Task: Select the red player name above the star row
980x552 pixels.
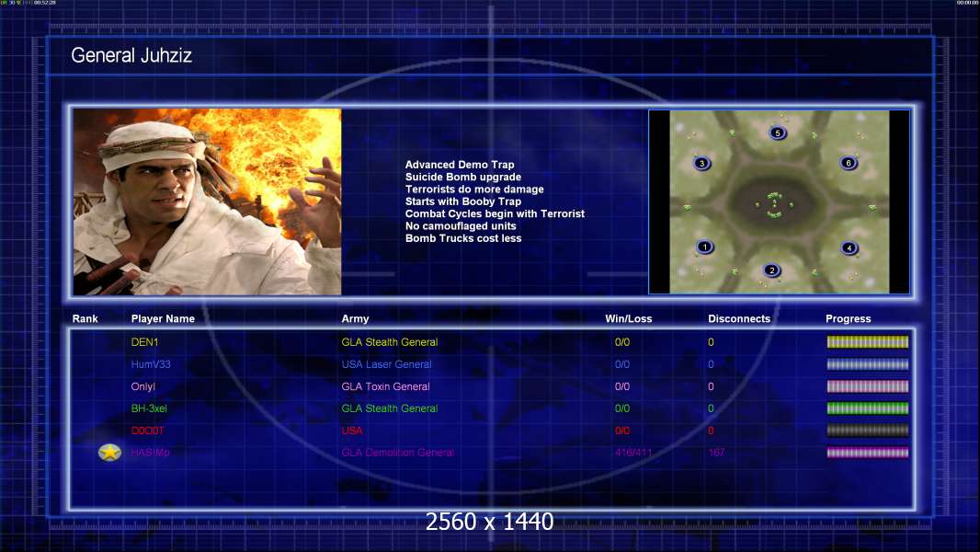Action: (147, 430)
